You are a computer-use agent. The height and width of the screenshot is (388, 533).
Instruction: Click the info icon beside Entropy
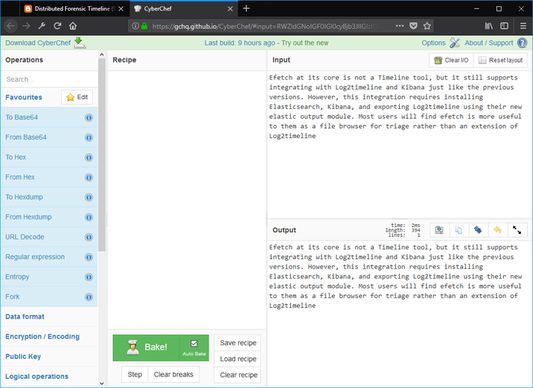tap(89, 277)
